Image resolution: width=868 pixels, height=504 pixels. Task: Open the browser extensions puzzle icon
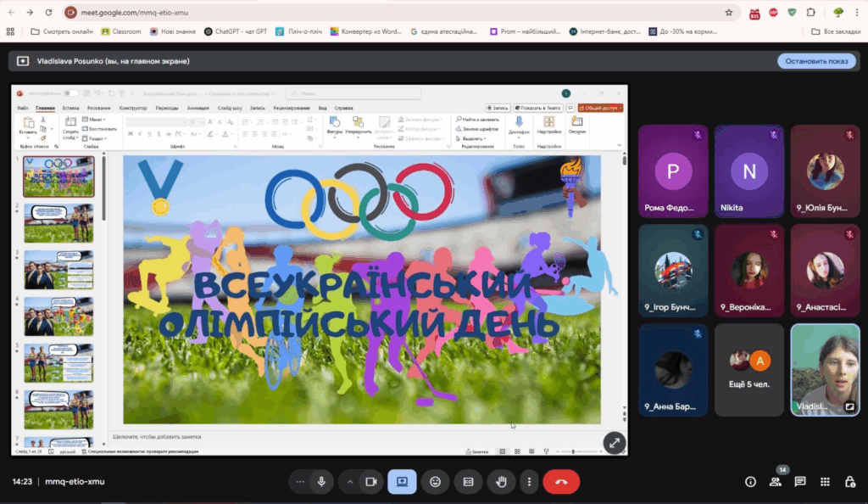click(x=811, y=12)
